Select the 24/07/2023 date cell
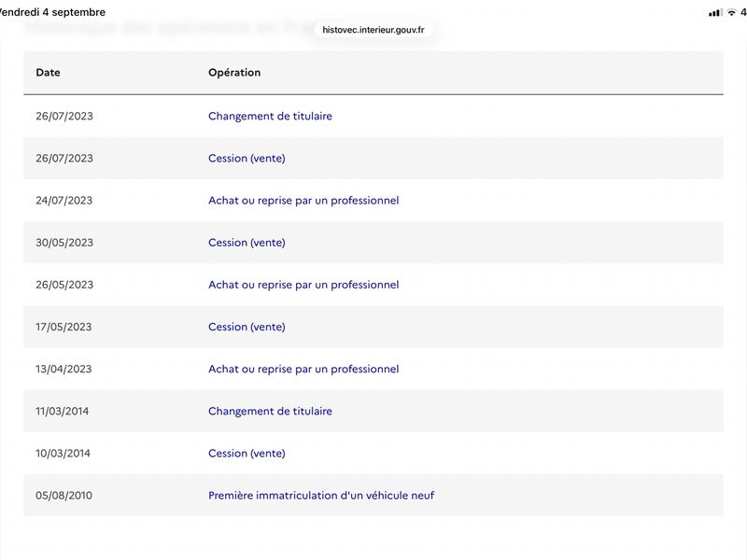 tap(63, 201)
